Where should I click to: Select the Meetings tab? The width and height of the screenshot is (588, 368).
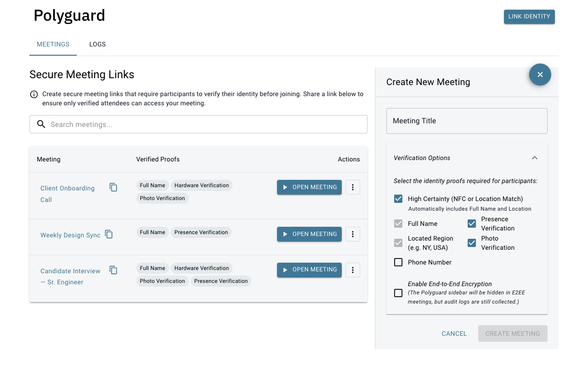(53, 45)
